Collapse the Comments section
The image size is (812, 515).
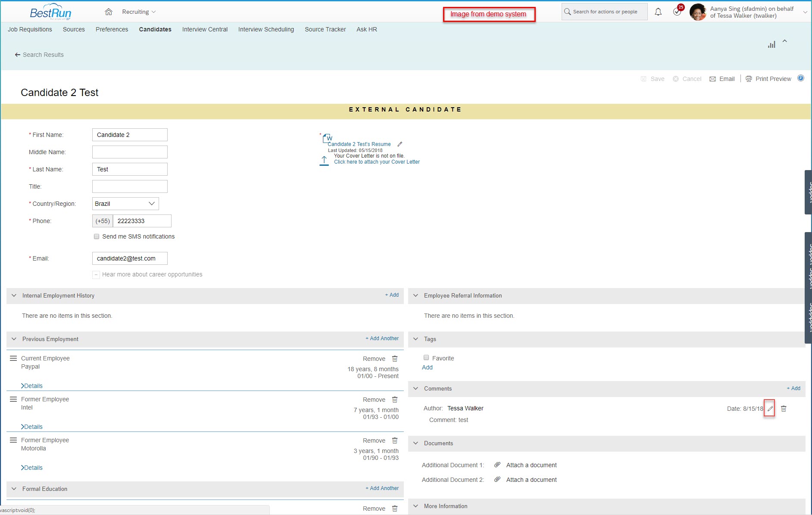[416, 388]
